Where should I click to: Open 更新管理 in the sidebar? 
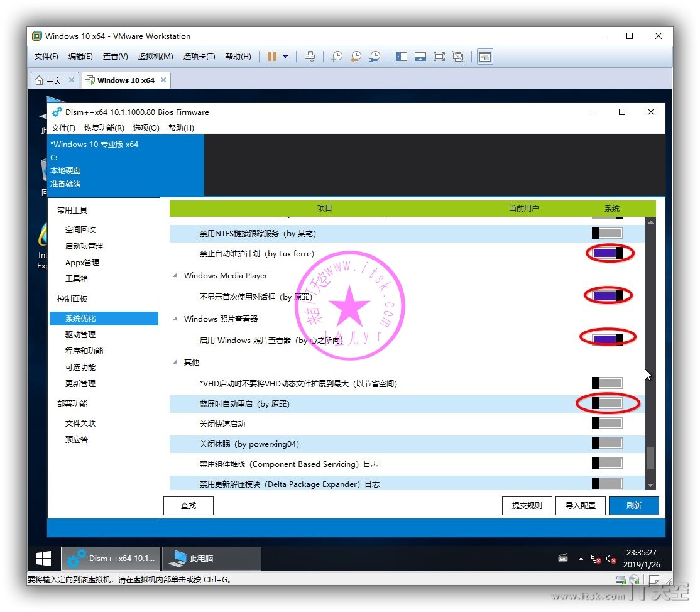click(80, 383)
